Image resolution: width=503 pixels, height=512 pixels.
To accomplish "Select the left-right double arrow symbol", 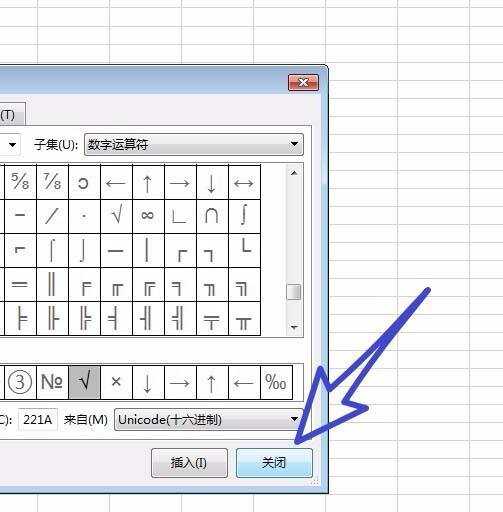I will [x=245, y=182].
